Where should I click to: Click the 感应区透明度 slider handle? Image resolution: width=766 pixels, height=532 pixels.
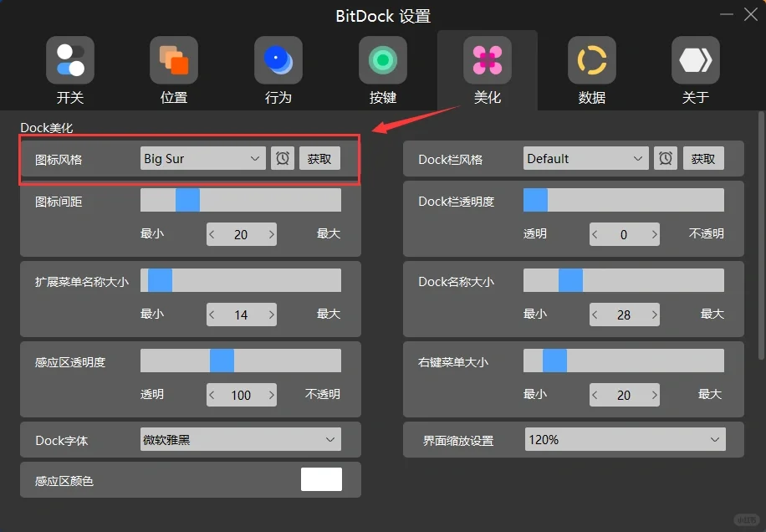click(222, 361)
